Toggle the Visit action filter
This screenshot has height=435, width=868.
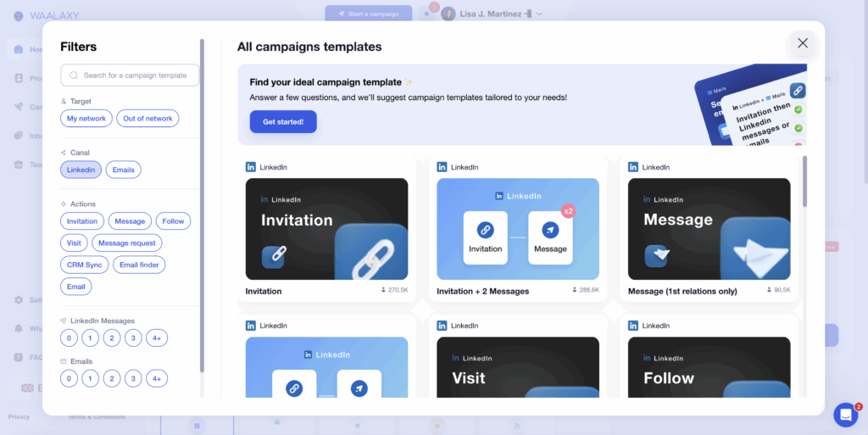tap(74, 243)
